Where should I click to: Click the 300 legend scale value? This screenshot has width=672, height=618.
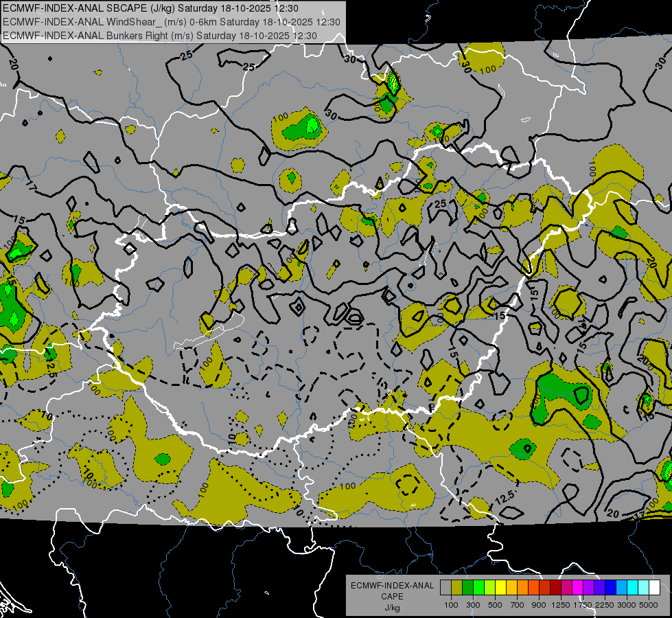(473, 605)
